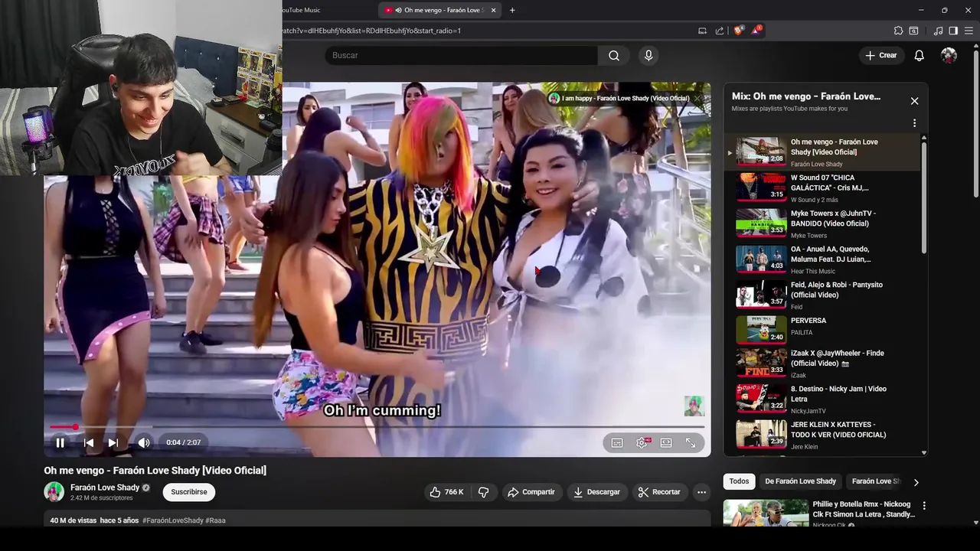This screenshot has width=980, height=551.
Task: Click the Recortar clip button
Action: (x=659, y=492)
